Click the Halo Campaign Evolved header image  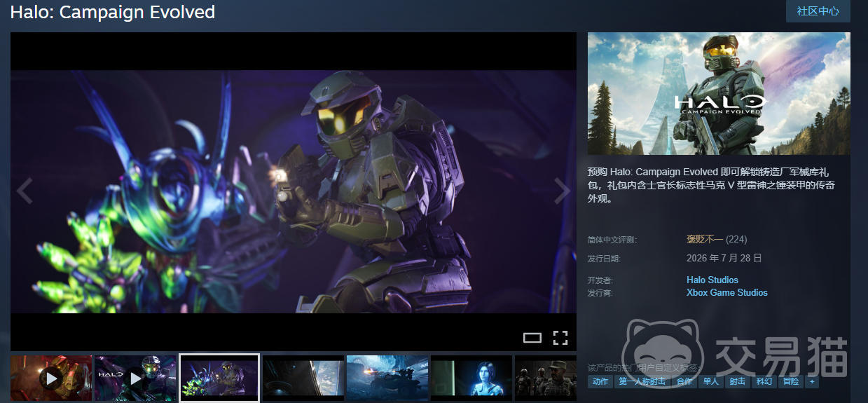pyautogui.click(x=719, y=93)
